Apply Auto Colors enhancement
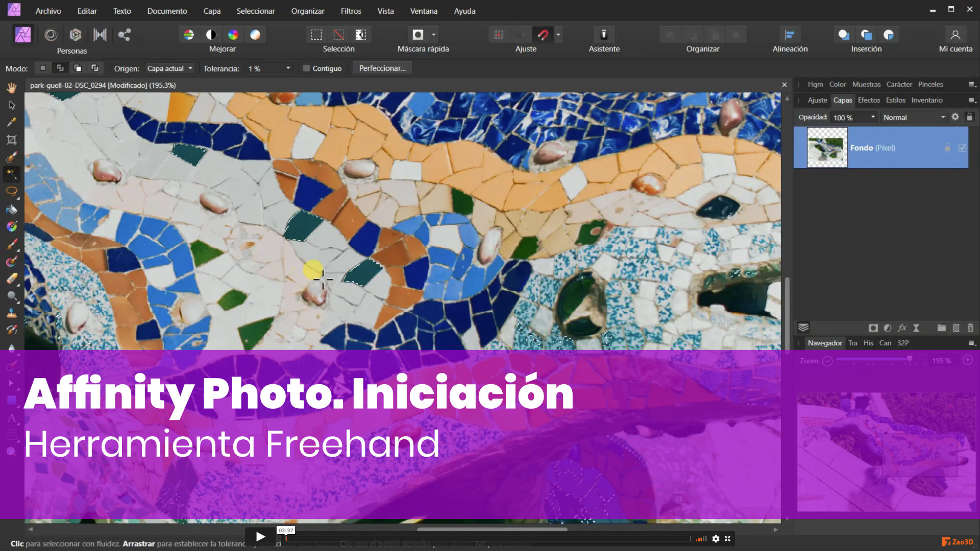The image size is (980, 551). [233, 35]
